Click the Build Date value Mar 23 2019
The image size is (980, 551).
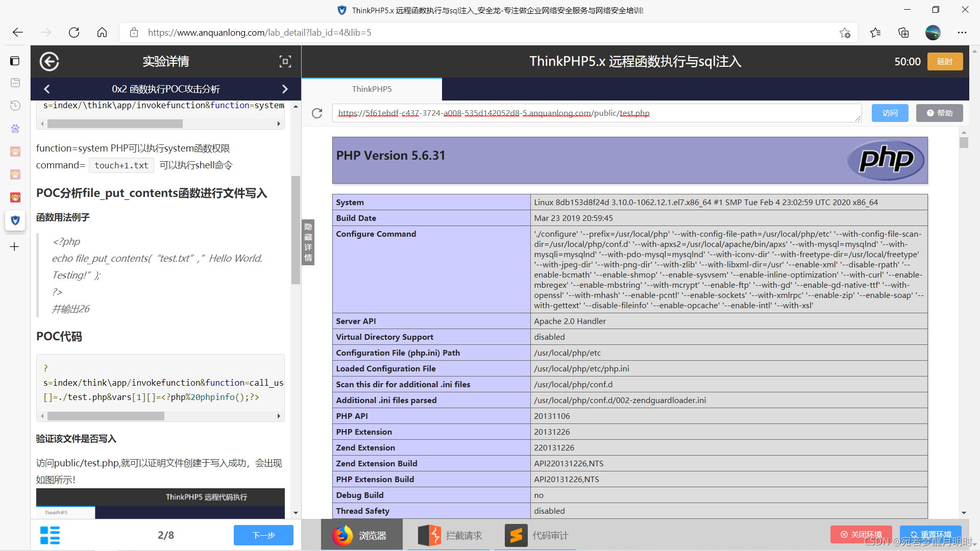[573, 218]
